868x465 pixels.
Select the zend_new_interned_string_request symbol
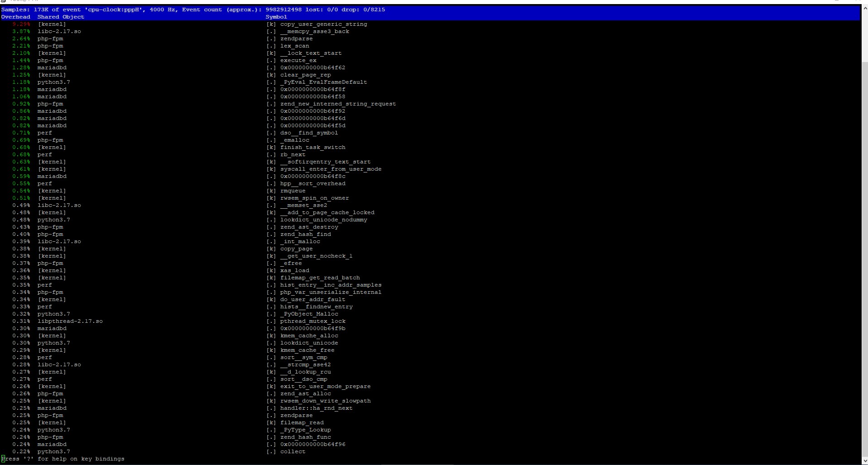[x=338, y=104]
